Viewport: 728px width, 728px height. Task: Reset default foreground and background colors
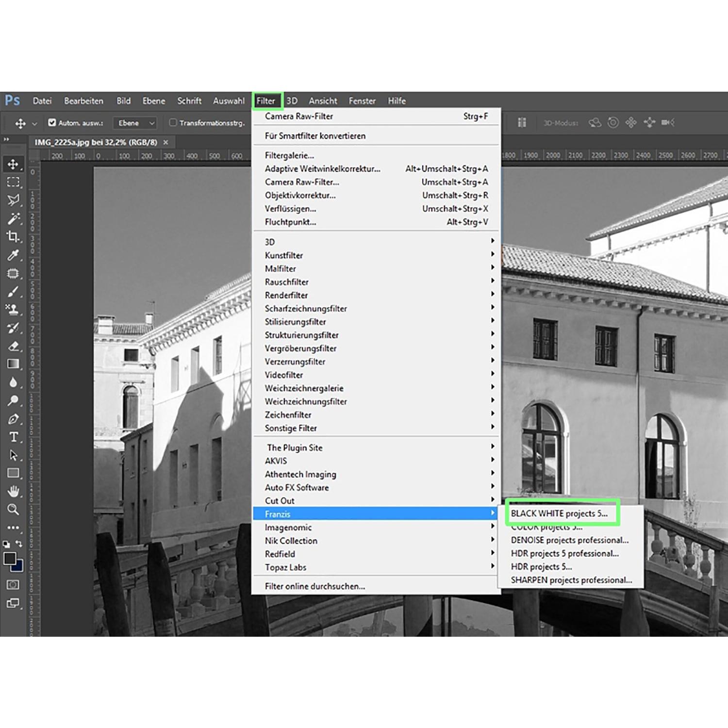point(6,544)
